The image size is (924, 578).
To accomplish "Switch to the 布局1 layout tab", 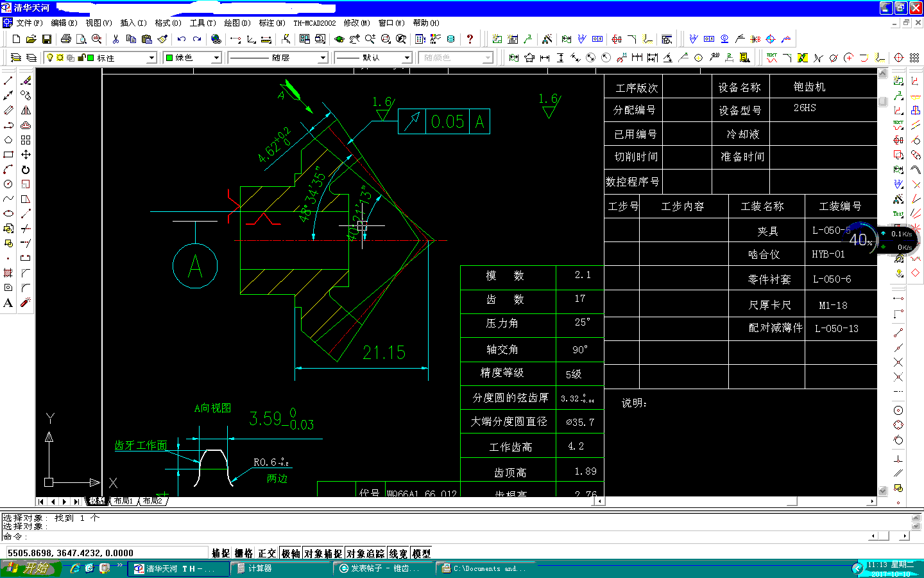I will coord(123,501).
